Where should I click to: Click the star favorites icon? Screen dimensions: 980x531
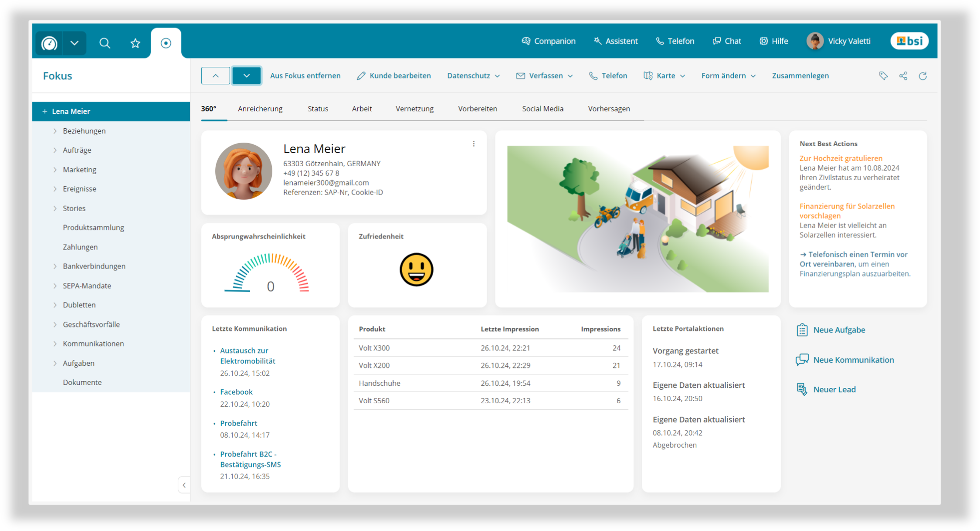135,43
